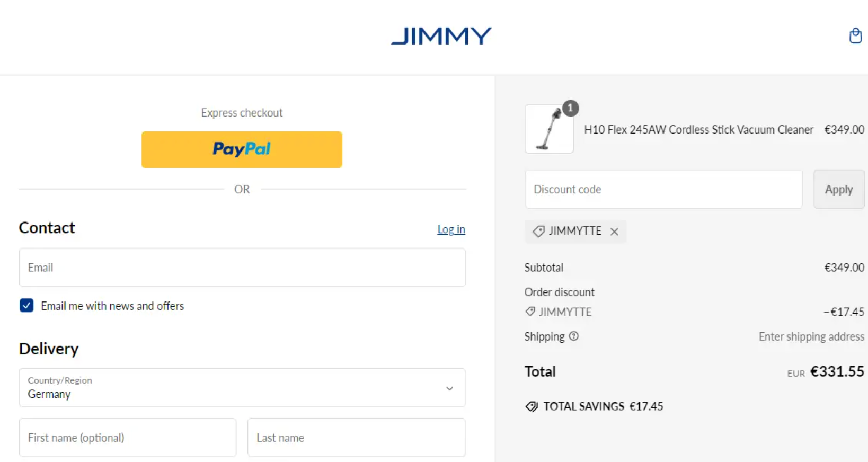868x462 pixels.
Task: Click the Discount code field
Action: tap(663, 189)
